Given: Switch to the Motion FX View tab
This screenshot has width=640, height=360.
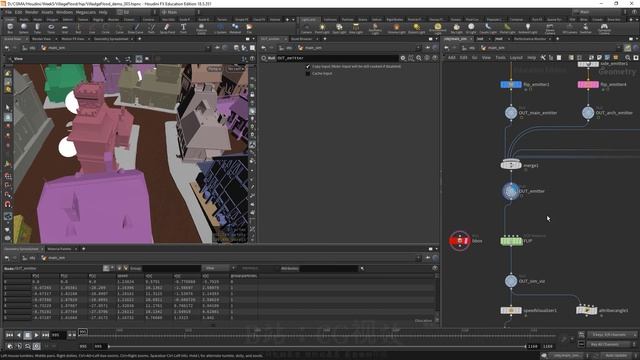Looking at the screenshot, I should click(73, 39).
